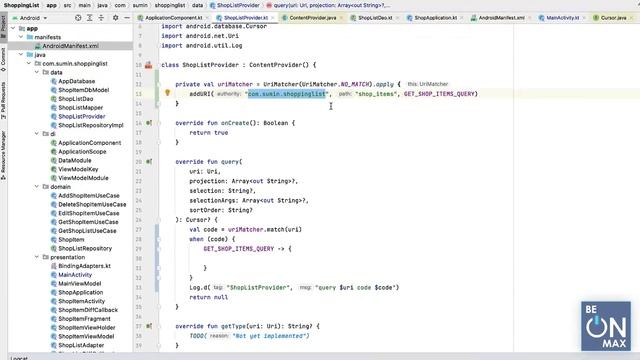
Task: Open BindingAdapters.kt in project tree
Action: (x=84, y=266)
